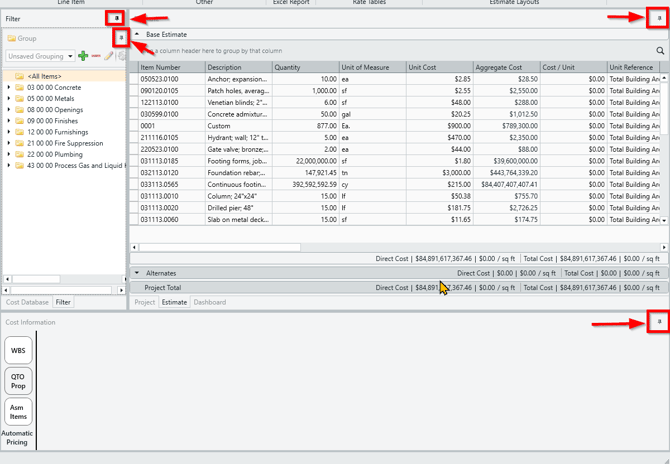This screenshot has width=670, height=464.
Task: Click the Gate valve; bronze description
Action: [238, 149]
